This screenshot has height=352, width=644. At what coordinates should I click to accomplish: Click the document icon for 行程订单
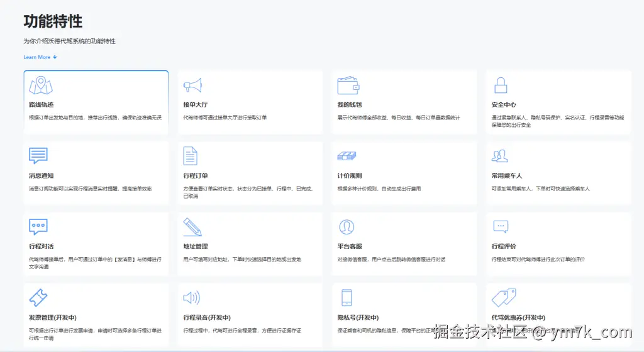click(190, 156)
